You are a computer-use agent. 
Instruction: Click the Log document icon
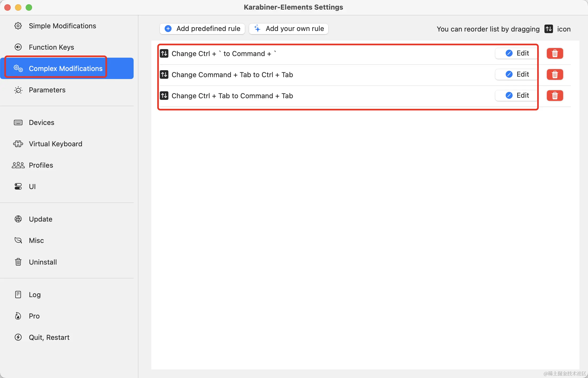18,294
